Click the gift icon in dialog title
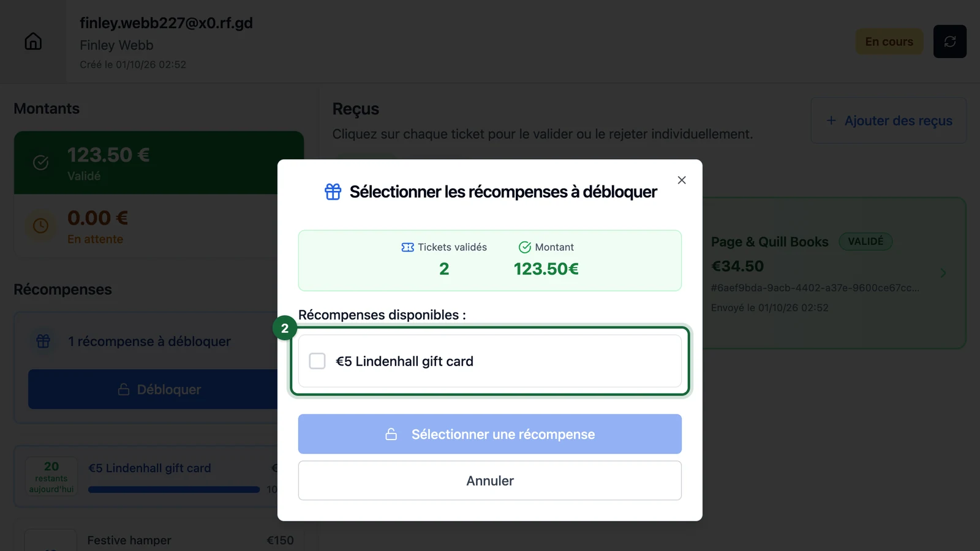This screenshot has width=980, height=551. 333,192
